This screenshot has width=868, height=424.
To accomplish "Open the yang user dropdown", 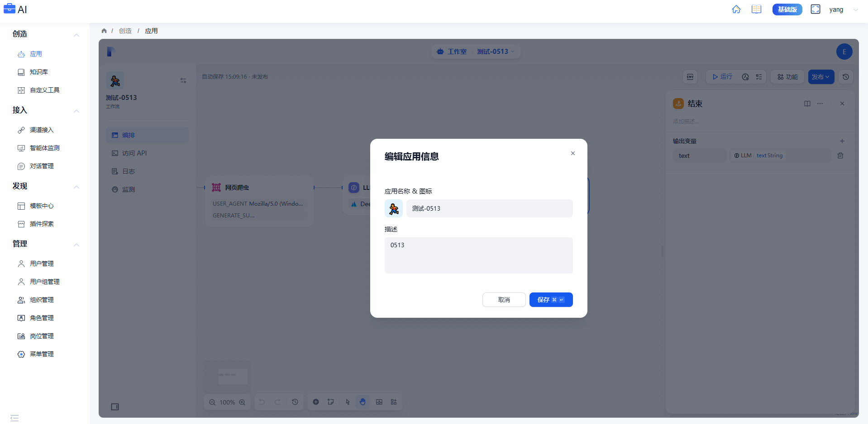I will tap(843, 9).
